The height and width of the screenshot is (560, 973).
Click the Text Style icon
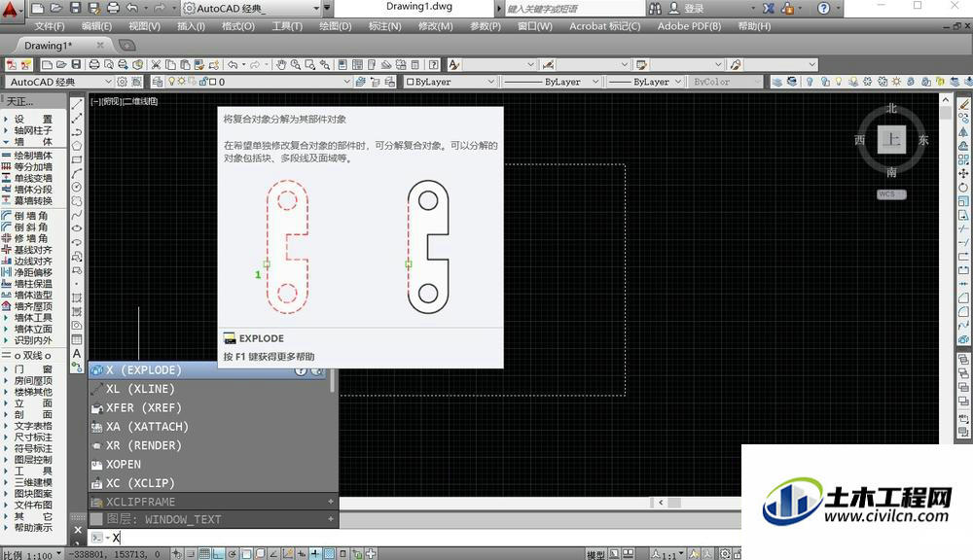(454, 64)
